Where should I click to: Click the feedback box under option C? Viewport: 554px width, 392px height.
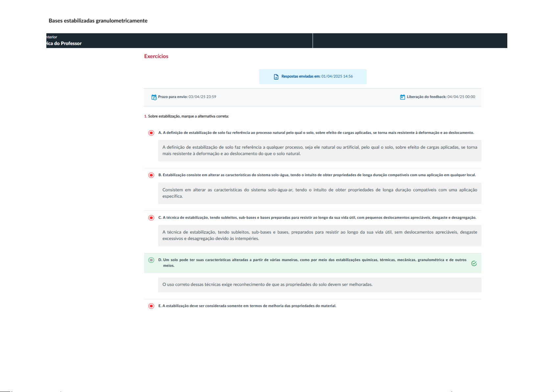pyautogui.click(x=320, y=235)
